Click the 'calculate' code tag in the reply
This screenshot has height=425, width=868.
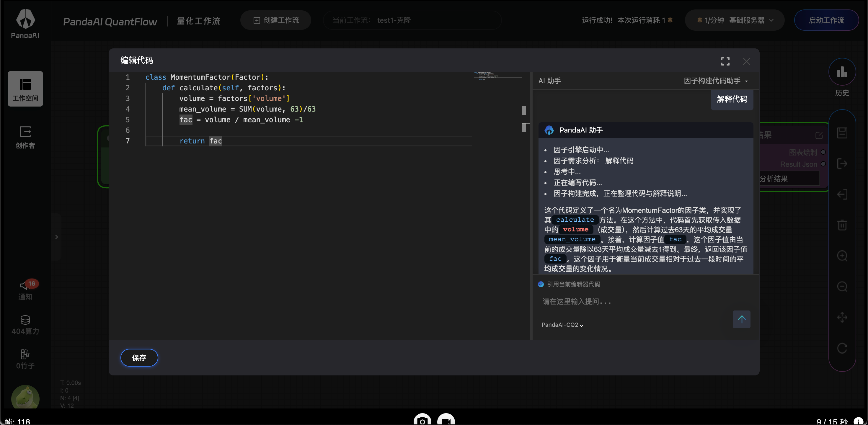pyautogui.click(x=575, y=220)
